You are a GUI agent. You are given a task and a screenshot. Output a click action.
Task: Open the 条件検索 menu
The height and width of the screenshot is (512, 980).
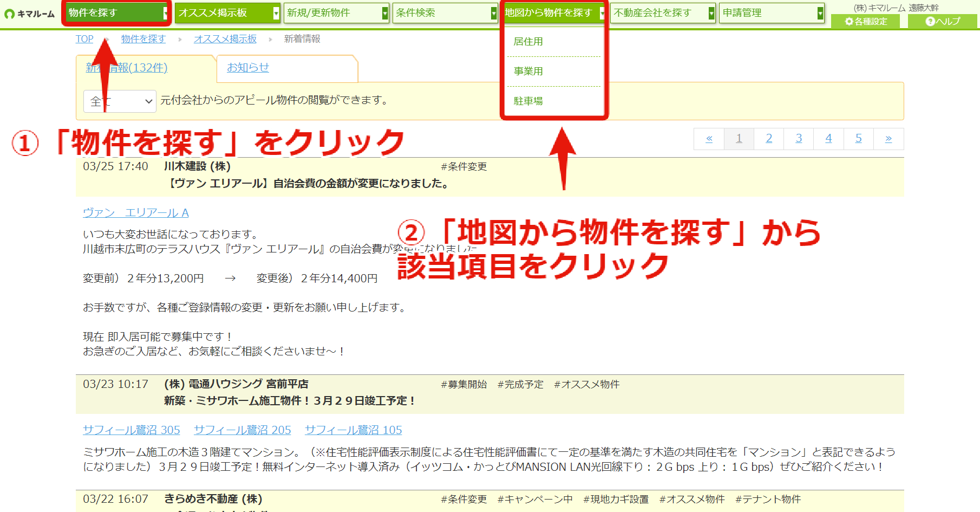445,12
